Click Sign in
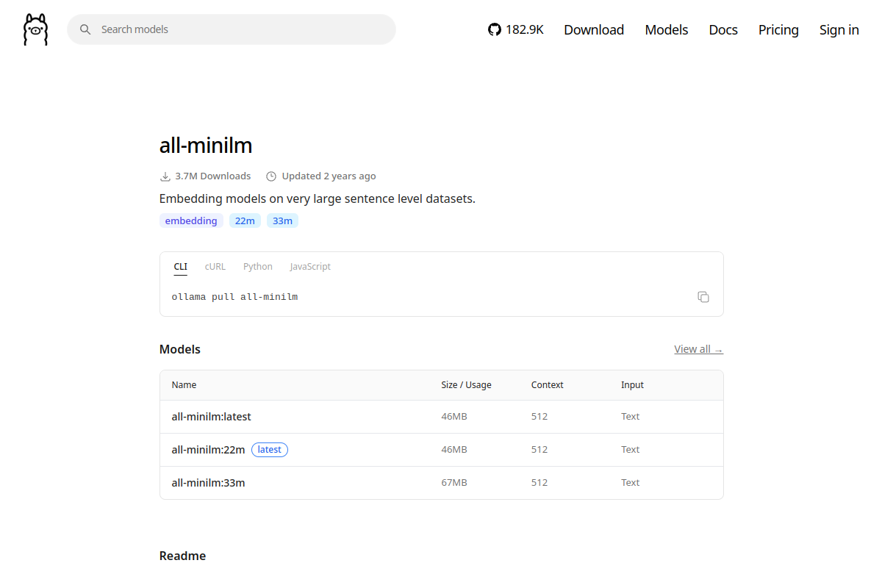 (x=839, y=29)
